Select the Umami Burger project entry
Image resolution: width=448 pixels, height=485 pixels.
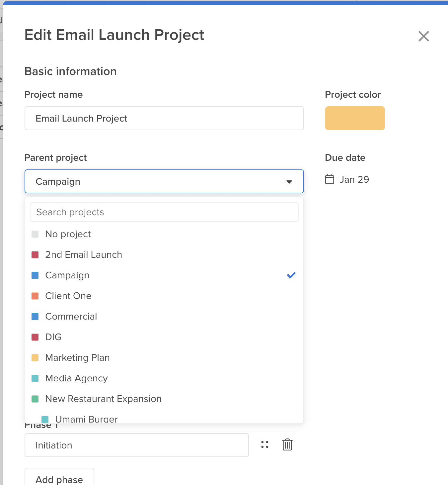coord(86,419)
